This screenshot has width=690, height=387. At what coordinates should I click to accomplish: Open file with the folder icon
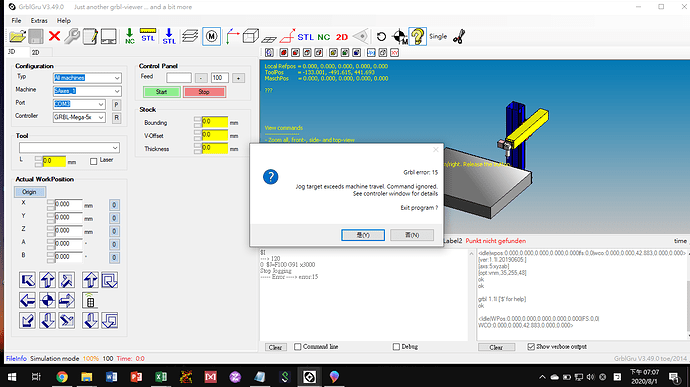[18, 37]
